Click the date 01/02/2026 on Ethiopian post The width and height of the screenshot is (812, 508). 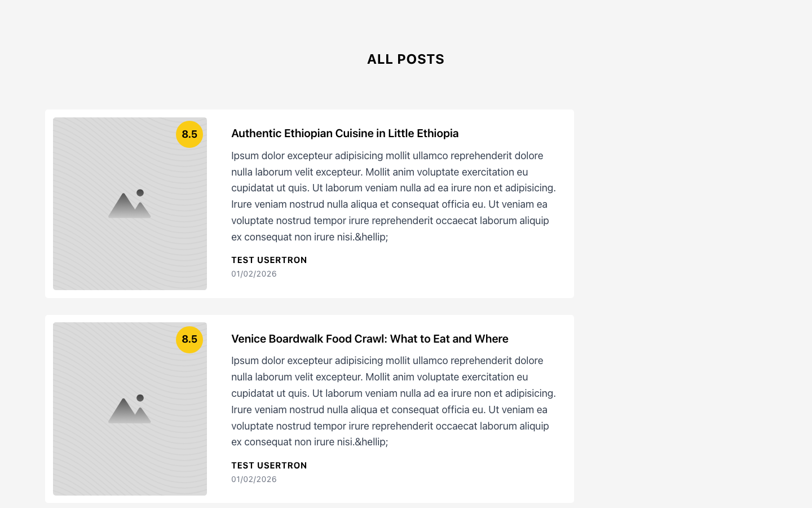coord(254,274)
